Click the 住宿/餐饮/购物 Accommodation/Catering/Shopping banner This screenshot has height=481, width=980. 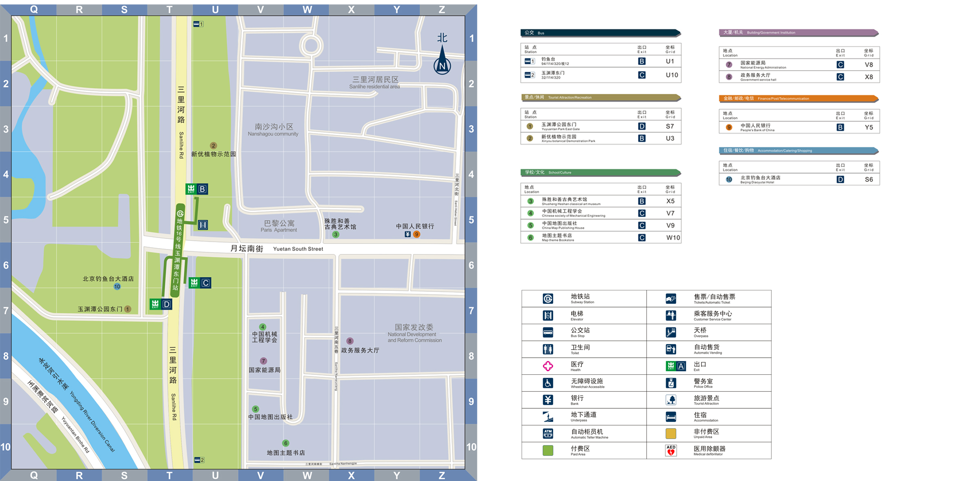(799, 151)
